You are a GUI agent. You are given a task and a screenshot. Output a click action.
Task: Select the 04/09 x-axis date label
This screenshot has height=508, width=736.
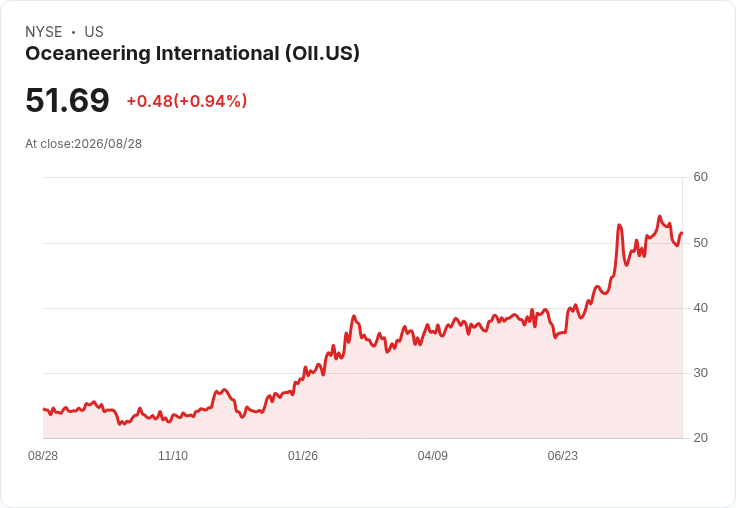433,456
